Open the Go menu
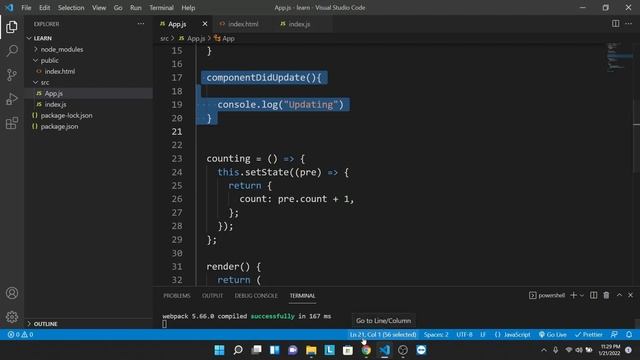This screenshot has width=640, height=360. click(x=118, y=8)
